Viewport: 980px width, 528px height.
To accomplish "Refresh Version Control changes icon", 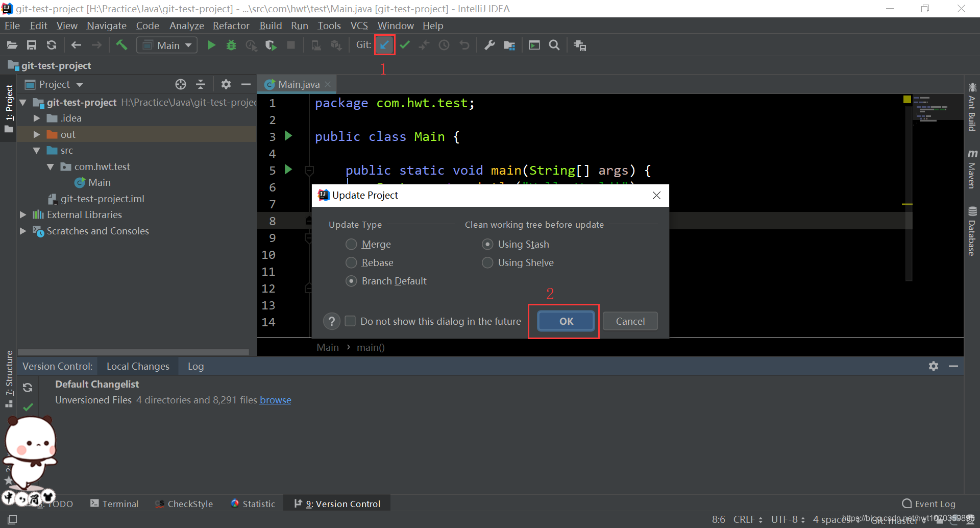I will click(x=28, y=388).
